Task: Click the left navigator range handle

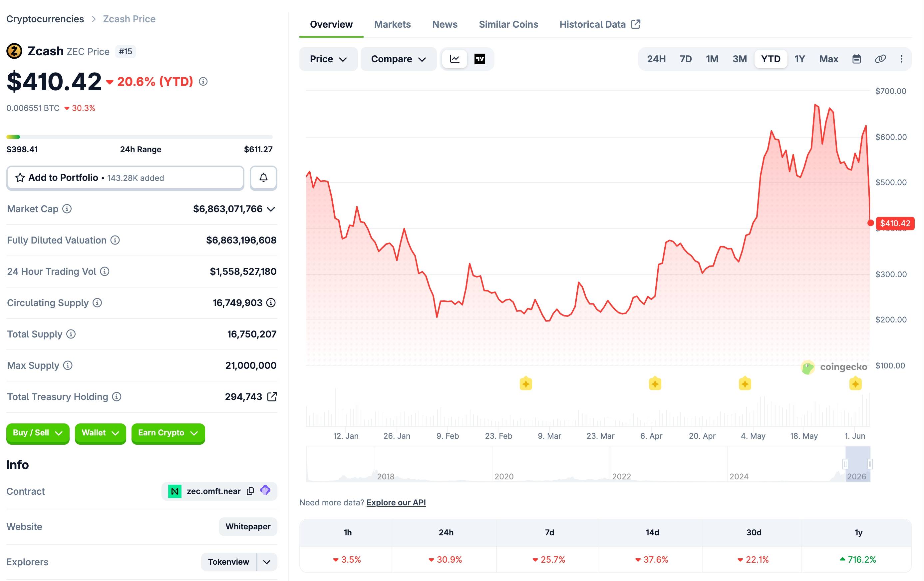Action: [845, 464]
